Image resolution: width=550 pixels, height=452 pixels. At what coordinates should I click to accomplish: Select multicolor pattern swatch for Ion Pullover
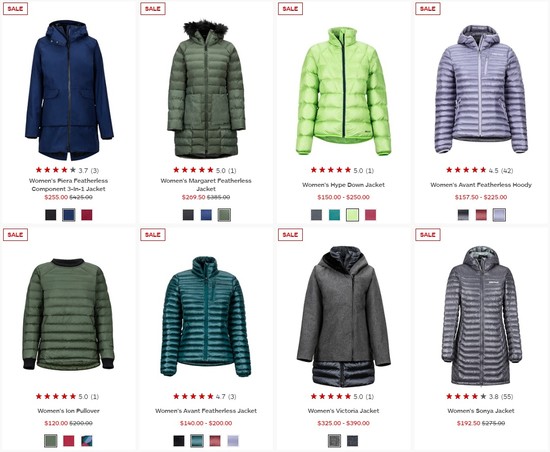point(87,441)
